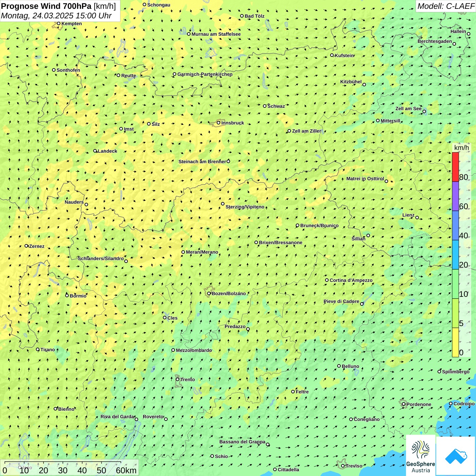Click the '60km' scale bar label
Viewport: 476px width, 476px height.
126,470
